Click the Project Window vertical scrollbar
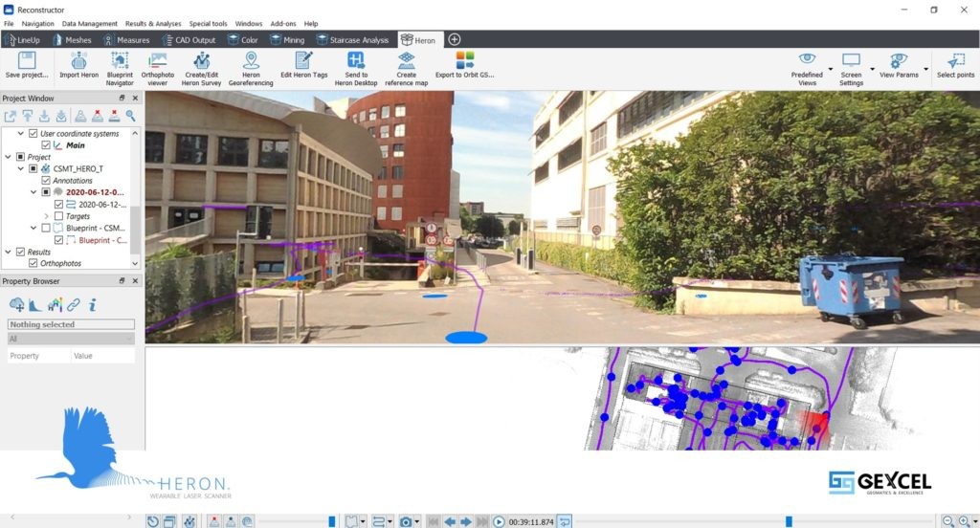The image size is (980, 528). (135, 228)
